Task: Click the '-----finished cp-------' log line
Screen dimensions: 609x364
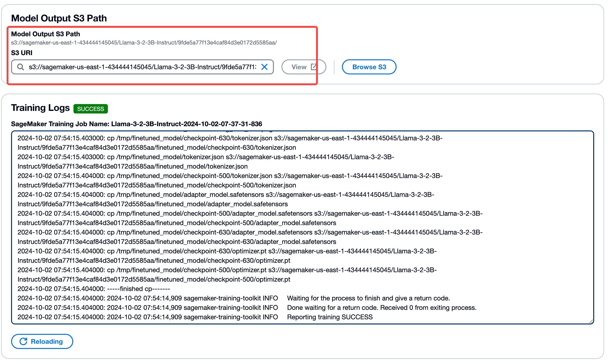Action: click(94, 289)
